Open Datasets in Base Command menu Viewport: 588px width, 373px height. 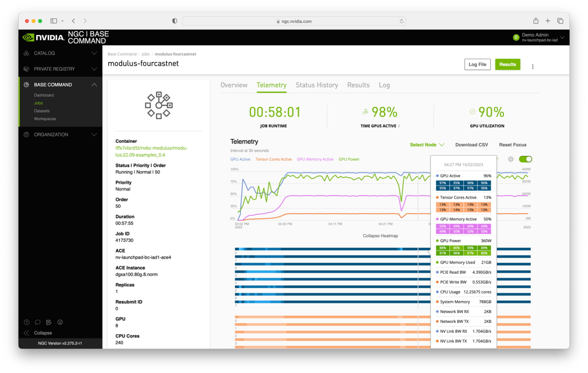tap(42, 111)
